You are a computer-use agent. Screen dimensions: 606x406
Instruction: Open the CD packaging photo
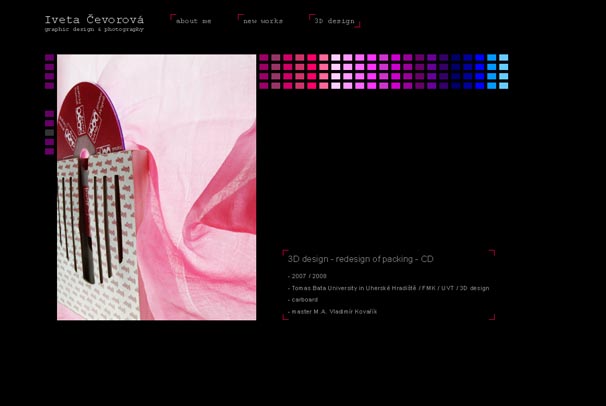point(156,187)
